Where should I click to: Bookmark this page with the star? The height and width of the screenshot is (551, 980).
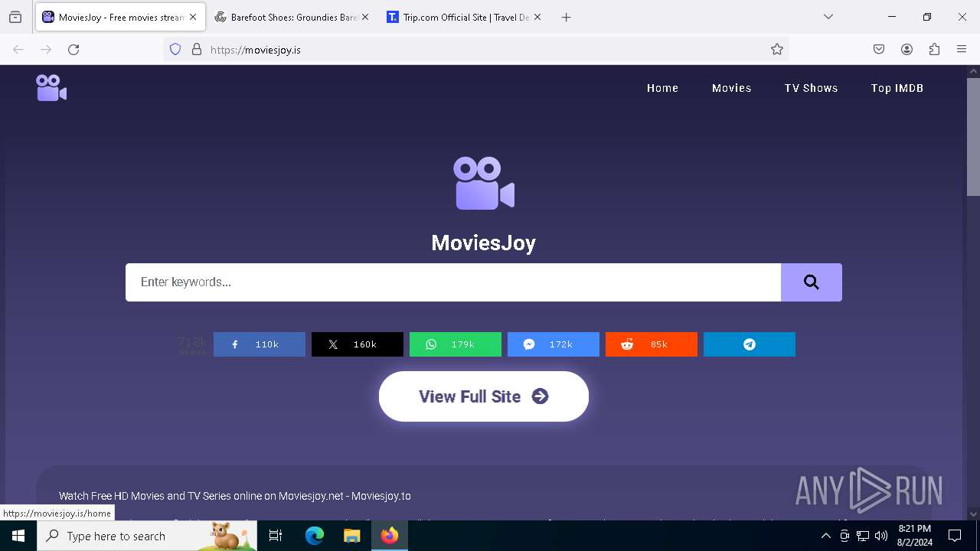coord(777,50)
